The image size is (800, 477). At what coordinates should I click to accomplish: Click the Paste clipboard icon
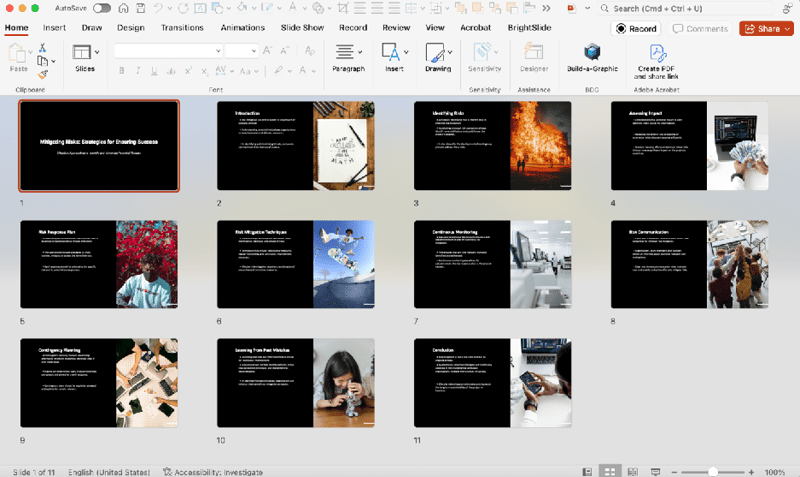pos(16,54)
